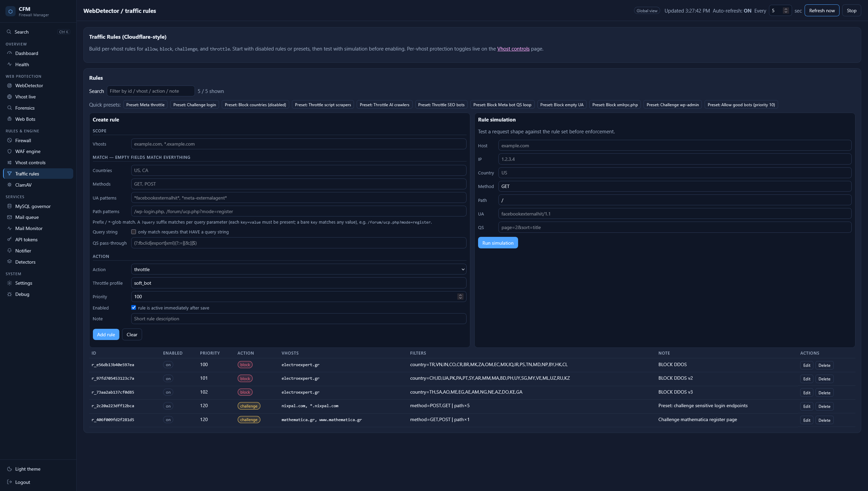Click the Logout arrow icon

pyautogui.click(x=9, y=482)
